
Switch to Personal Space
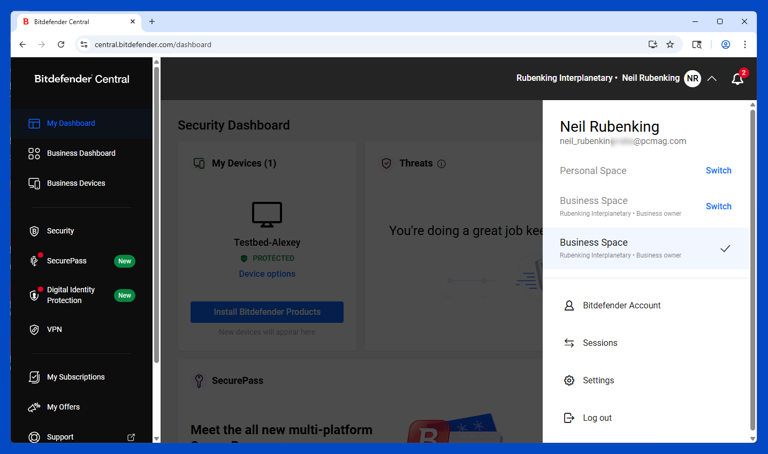point(718,170)
